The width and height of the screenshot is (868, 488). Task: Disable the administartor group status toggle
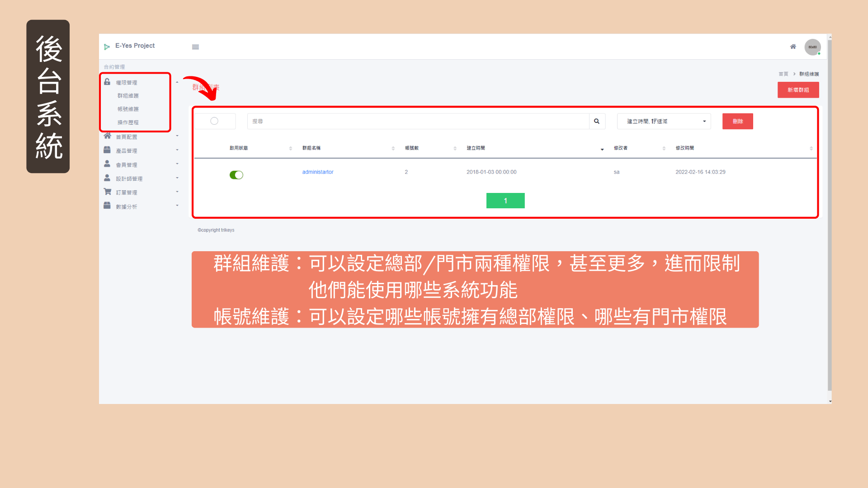(x=236, y=175)
